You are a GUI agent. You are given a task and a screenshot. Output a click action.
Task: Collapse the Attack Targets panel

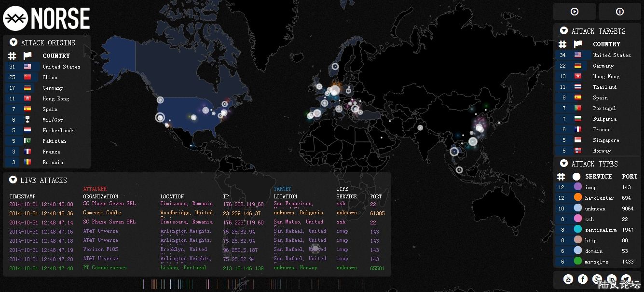click(x=564, y=31)
